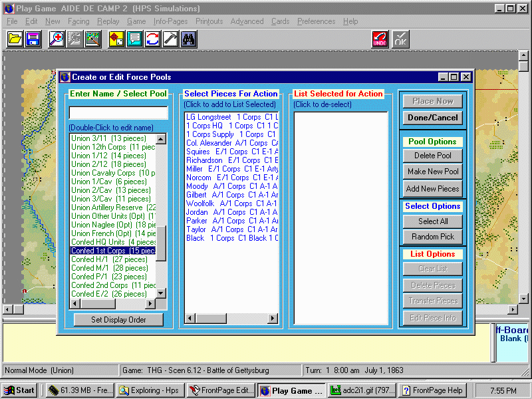This screenshot has height=399, width=532.
Task: Select the 'Union Cavalry Corps' pool
Action: 113,173
